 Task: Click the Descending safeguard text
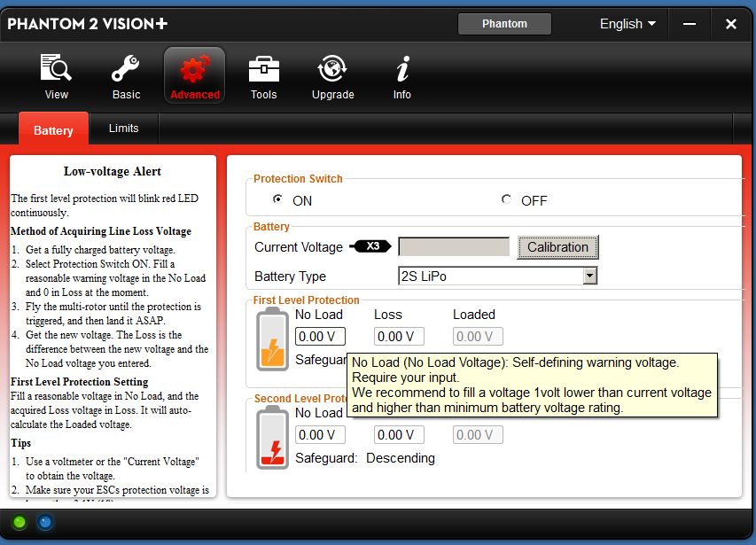point(401,458)
